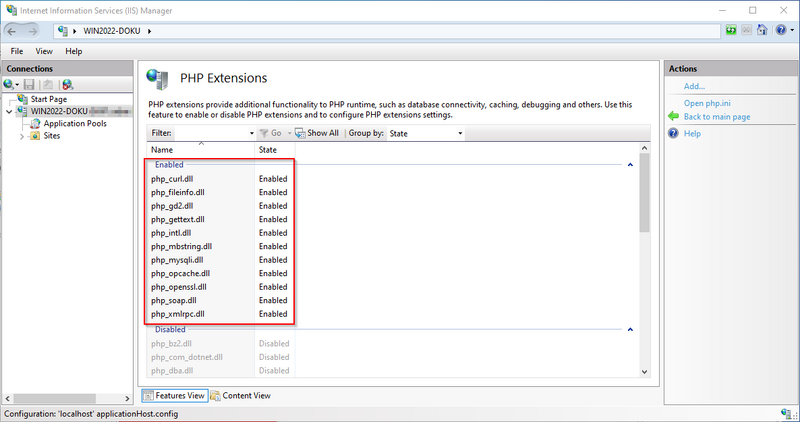This screenshot has height=422, width=800.
Task: Sort by the State column header
Action: point(274,150)
